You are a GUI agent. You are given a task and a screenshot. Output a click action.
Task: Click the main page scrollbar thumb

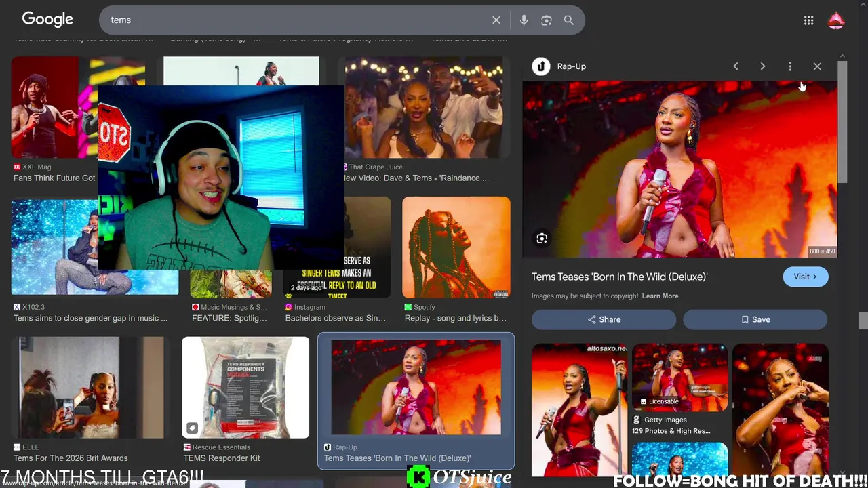[863, 320]
